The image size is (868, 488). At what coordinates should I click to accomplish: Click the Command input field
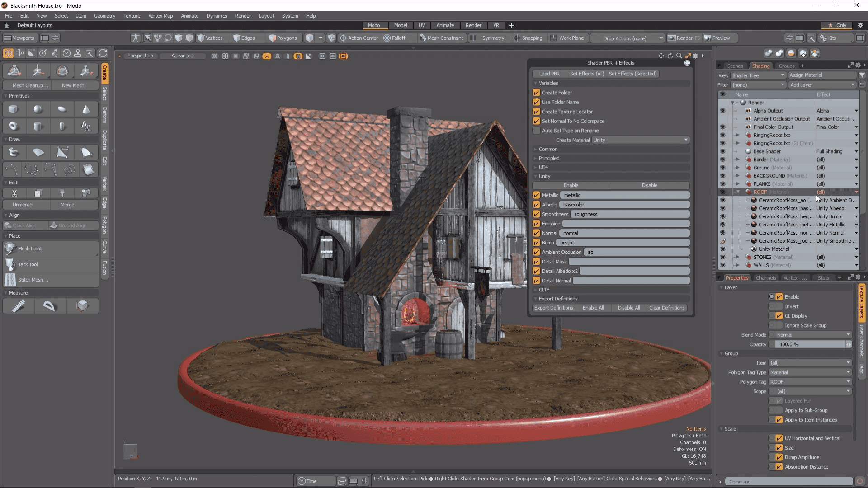(789, 482)
